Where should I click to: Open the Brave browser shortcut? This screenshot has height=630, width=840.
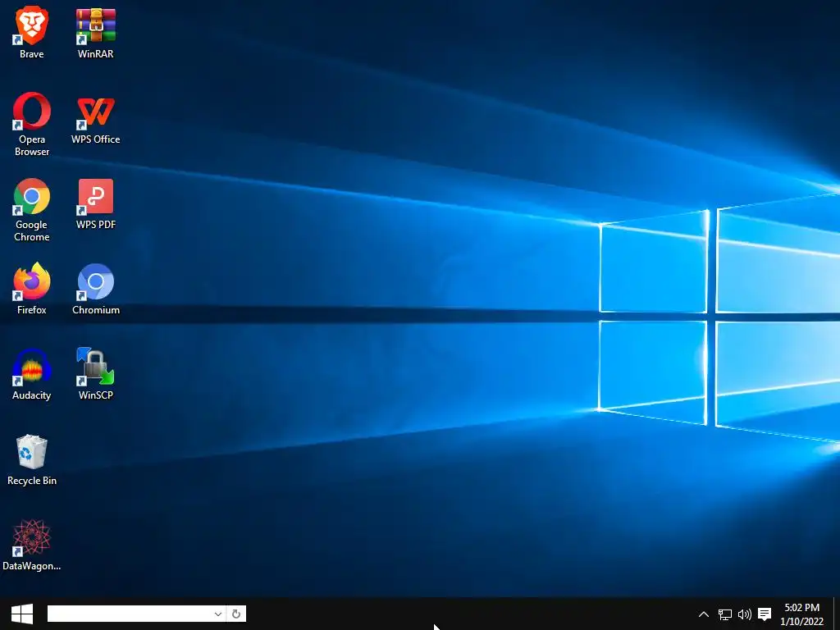[32, 32]
